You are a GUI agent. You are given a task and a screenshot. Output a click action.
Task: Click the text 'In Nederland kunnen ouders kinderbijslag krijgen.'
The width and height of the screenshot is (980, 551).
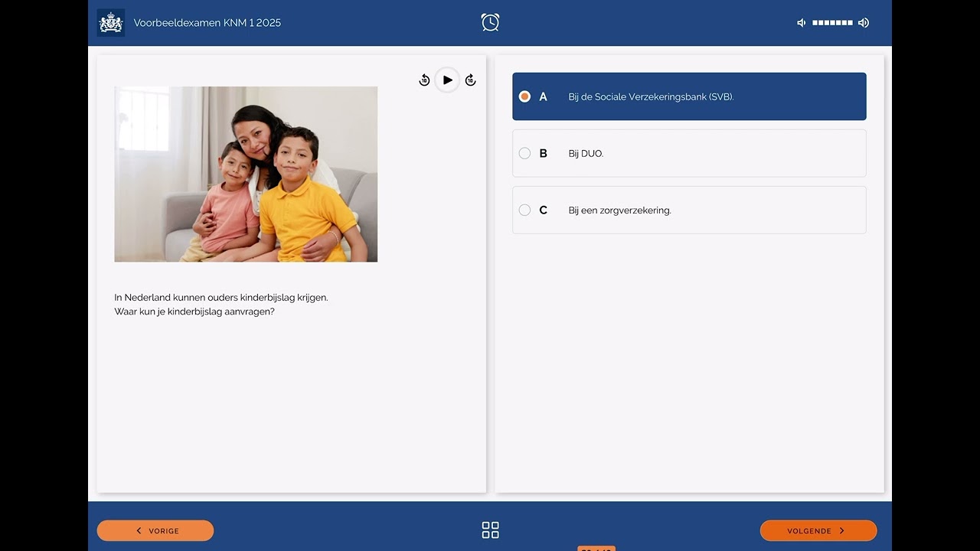click(x=221, y=297)
